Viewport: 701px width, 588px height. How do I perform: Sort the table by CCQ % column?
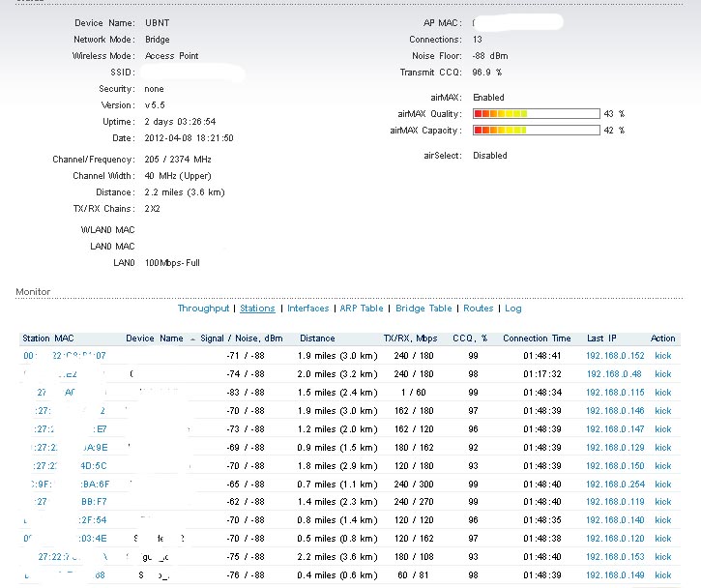pos(469,338)
